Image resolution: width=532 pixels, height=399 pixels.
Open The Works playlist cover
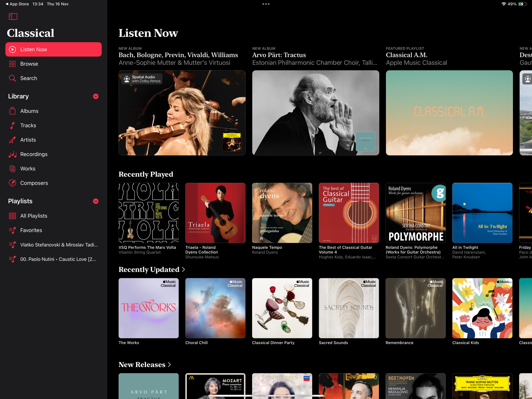(149, 308)
